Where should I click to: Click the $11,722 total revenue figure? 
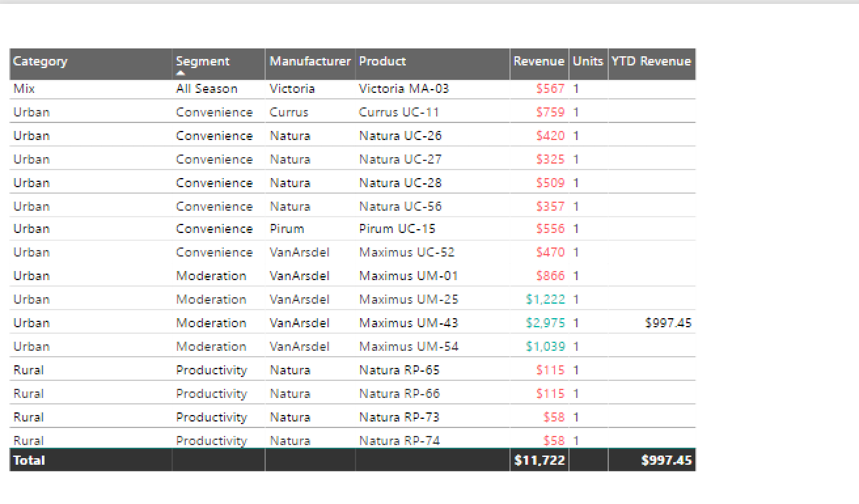tap(539, 460)
